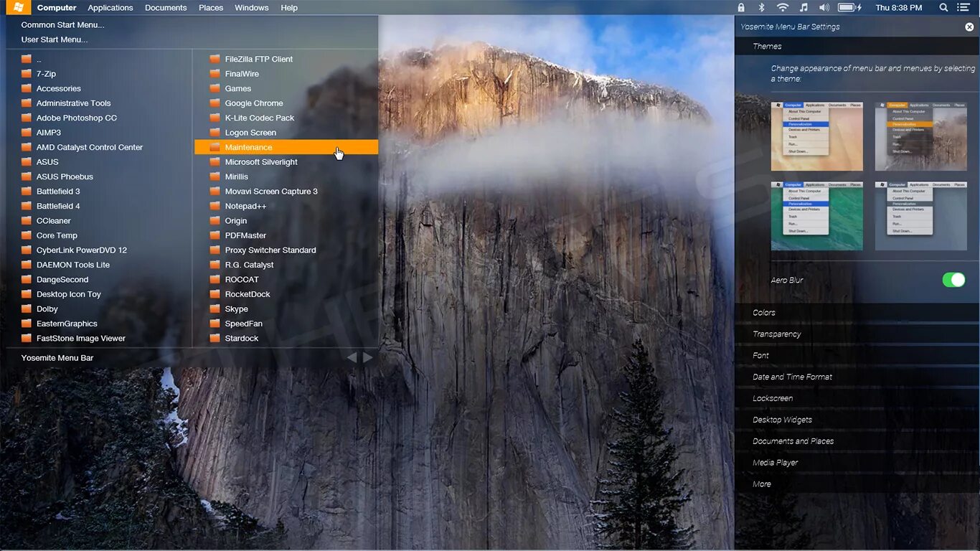
Task: Open the Spotlight search magnifier icon
Action: tap(943, 7)
